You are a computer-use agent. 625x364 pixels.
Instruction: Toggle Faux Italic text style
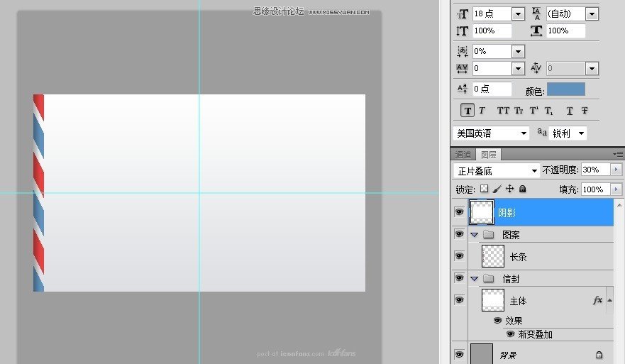click(x=482, y=111)
